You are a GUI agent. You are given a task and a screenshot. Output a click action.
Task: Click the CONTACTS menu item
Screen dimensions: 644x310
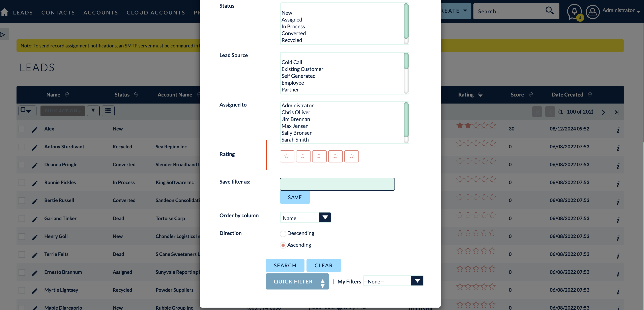[x=58, y=12]
